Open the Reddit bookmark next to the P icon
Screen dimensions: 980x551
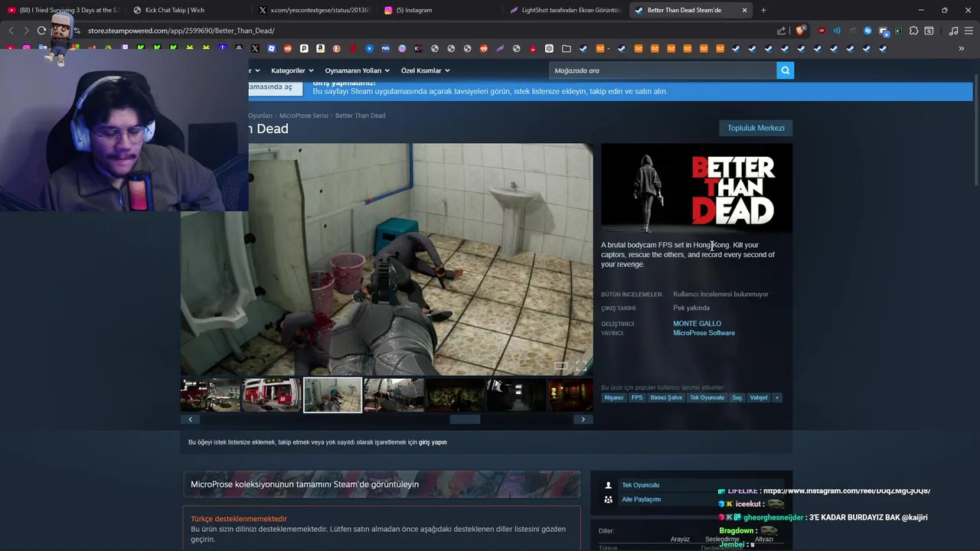coord(288,48)
